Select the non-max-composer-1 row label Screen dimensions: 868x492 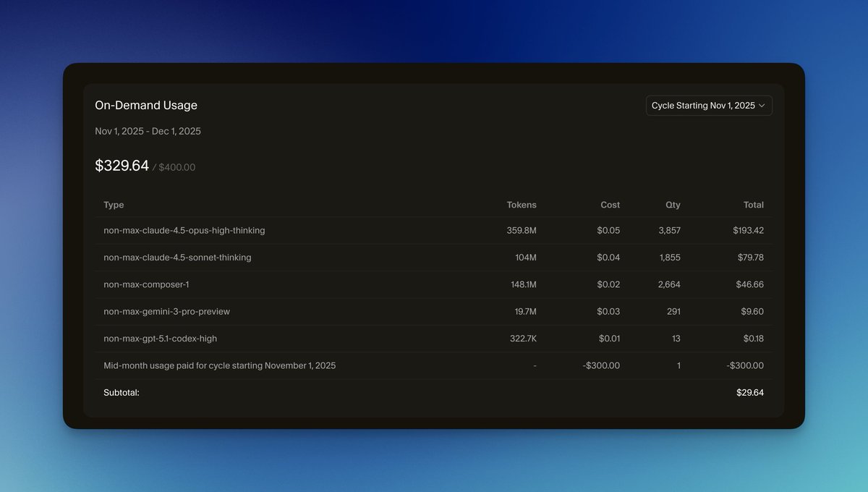click(x=146, y=284)
